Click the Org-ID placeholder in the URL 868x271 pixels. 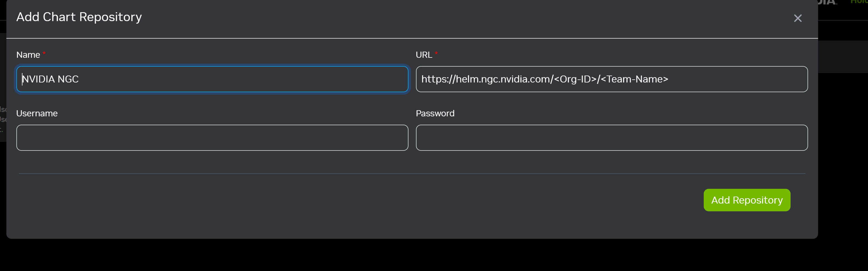pyautogui.click(x=575, y=79)
